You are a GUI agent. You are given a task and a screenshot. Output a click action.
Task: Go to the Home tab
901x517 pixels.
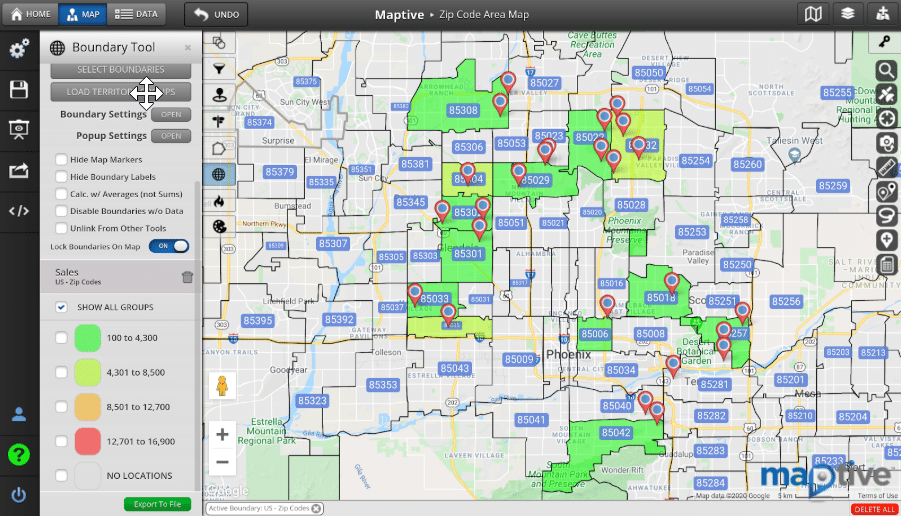pos(30,14)
